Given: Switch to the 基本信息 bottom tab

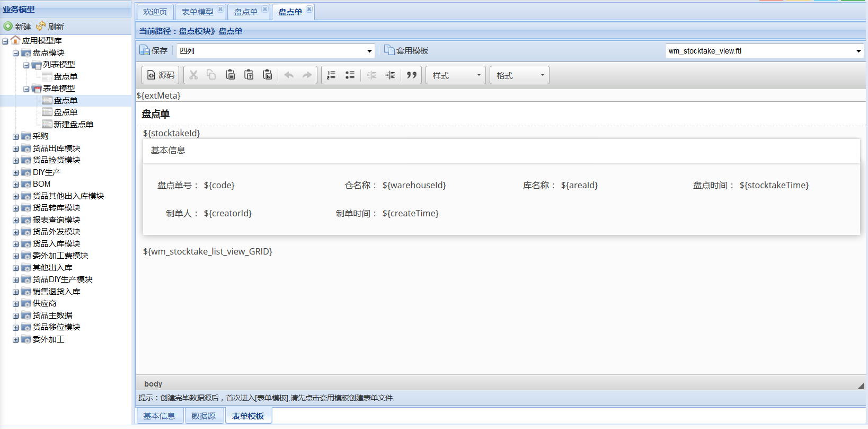Looking at the screenshot, I should [x=159, y=416].
